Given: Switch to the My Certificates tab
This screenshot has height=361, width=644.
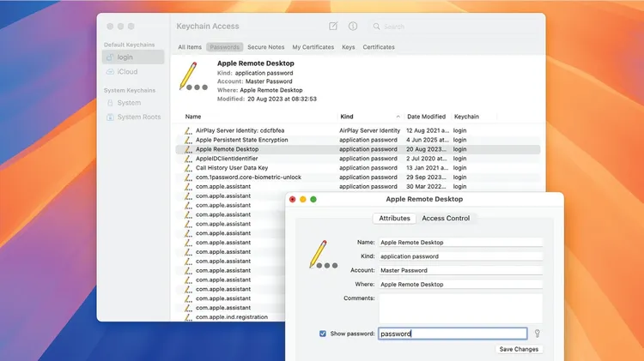Looking at the screenshot, I should (313, 47).
